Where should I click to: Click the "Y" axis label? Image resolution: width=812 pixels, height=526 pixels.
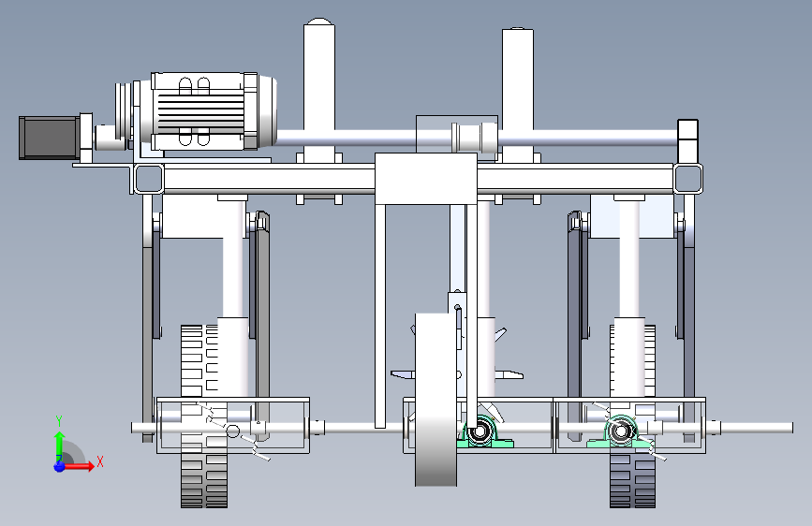[x=59, y=421]
